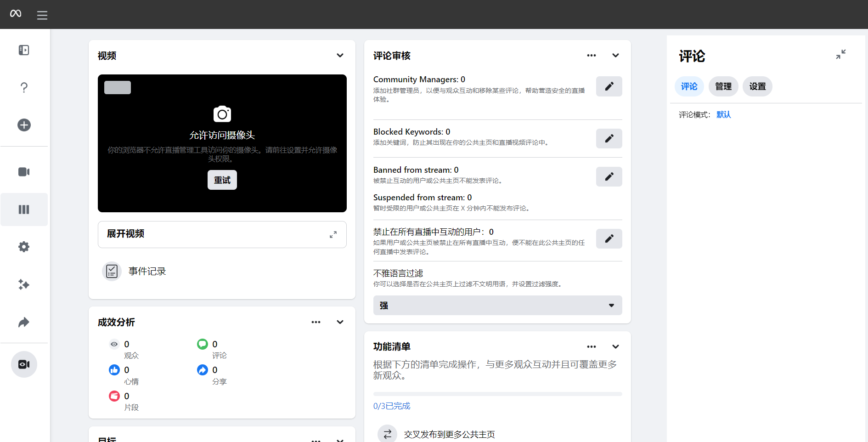Click the 重试 button to retry camera access
Viewport: 868px width, 442px height.
[222, 180]
